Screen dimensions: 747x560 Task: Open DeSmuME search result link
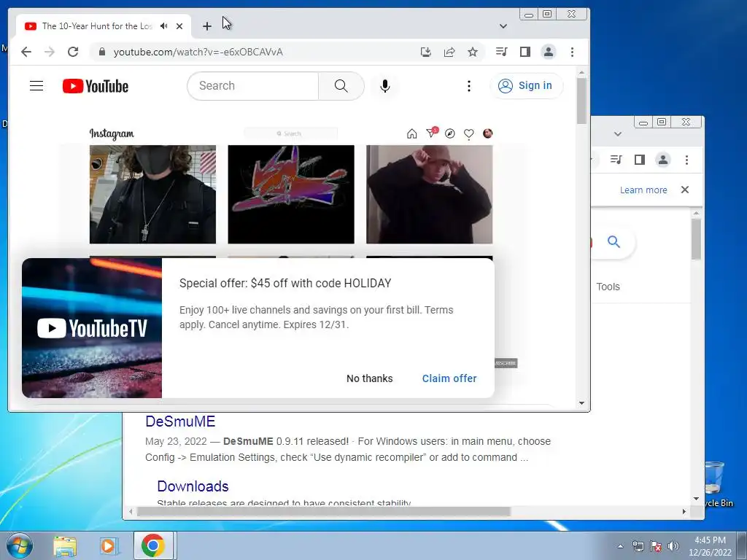pos(180,421)
